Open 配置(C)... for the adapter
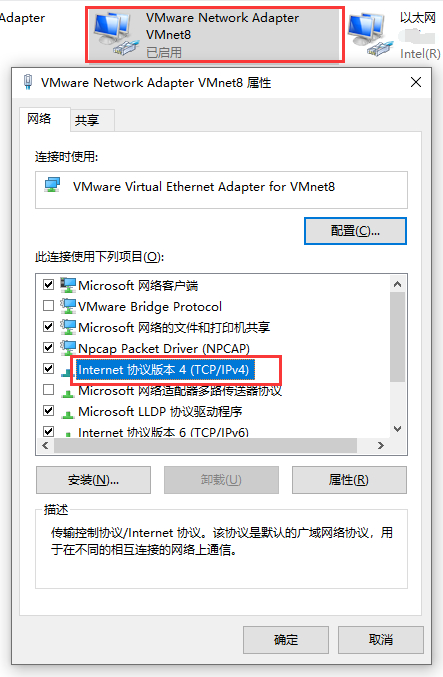Viewport: 443px width, 677px height. click(355, 231)
